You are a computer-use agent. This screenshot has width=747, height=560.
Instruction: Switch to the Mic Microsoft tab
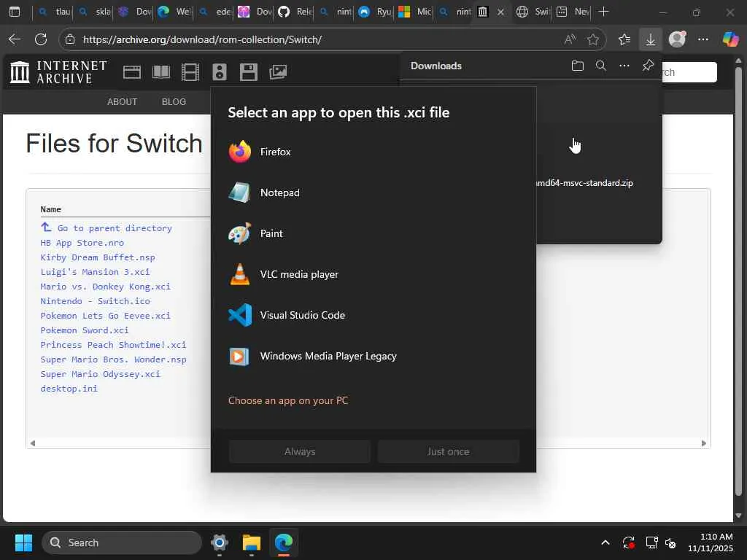point(414,12)
